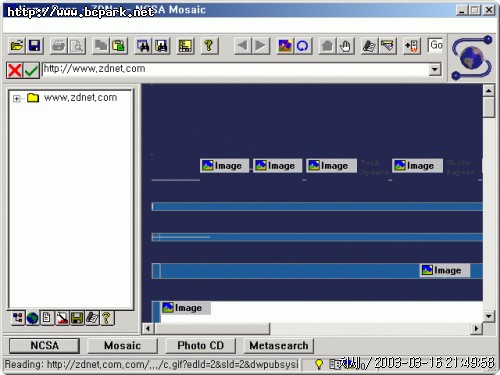This screenshot has height=375, width=500.
Task: Cancel URL entry with the red X
Action: pos(15,70)
